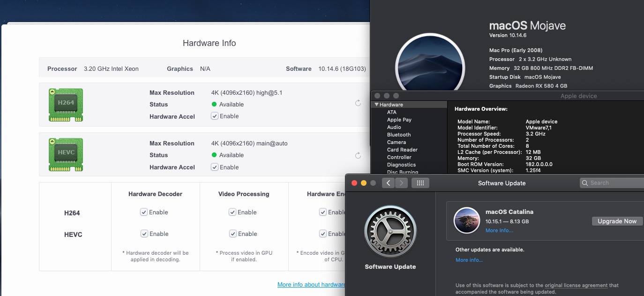
Task: Click the macOS Catalina update icon
Action: (x=466, y=220)
